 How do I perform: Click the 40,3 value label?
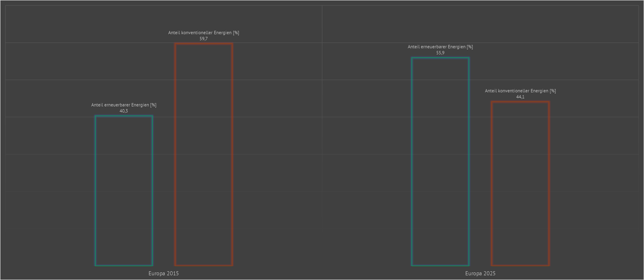click(124, 111)
